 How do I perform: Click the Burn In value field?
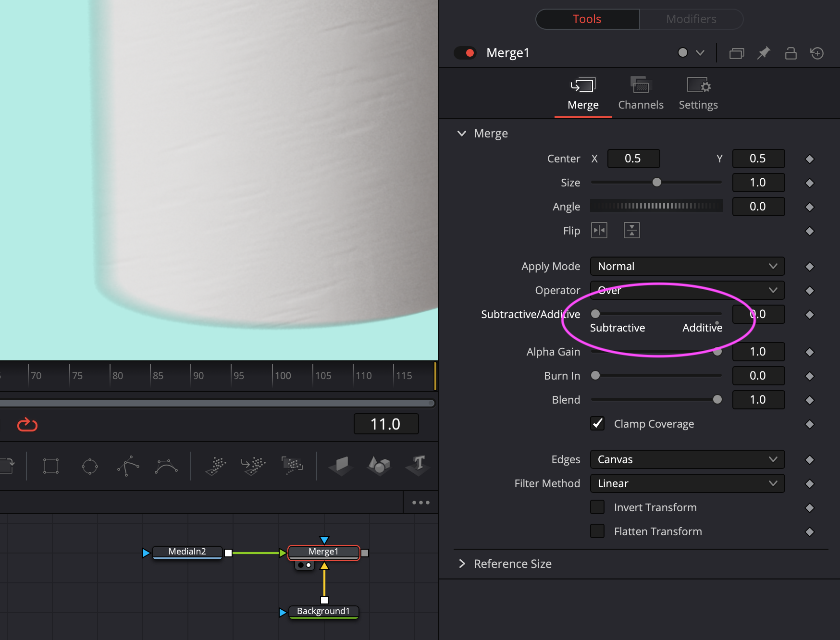click(758, 376)
